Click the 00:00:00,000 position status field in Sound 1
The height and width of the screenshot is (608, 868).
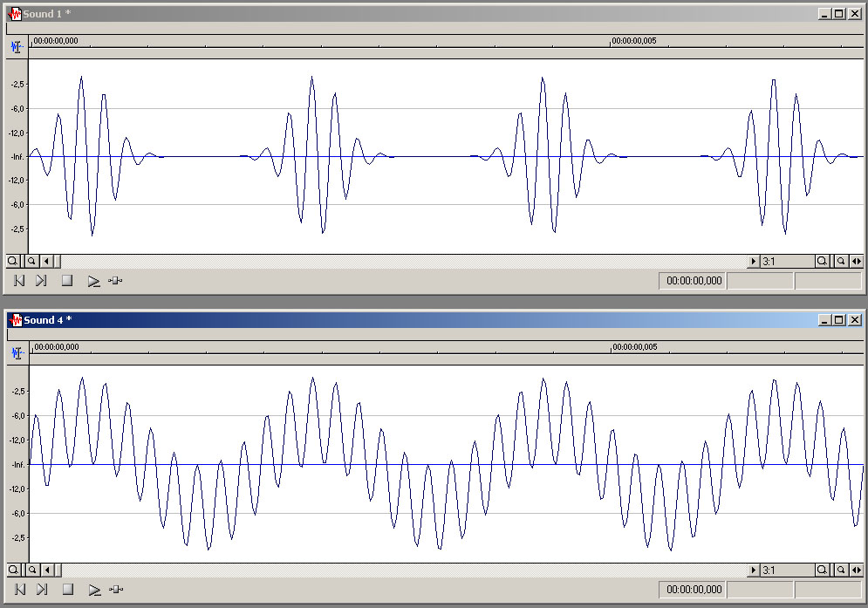pyautogui.click(x=692, y=281)
